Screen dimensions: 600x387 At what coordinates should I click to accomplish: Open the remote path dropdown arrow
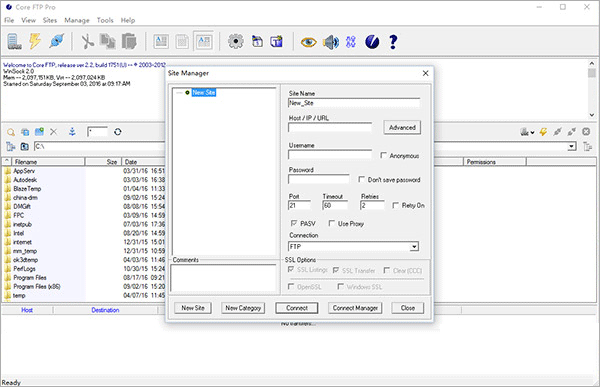coord(572,146)
